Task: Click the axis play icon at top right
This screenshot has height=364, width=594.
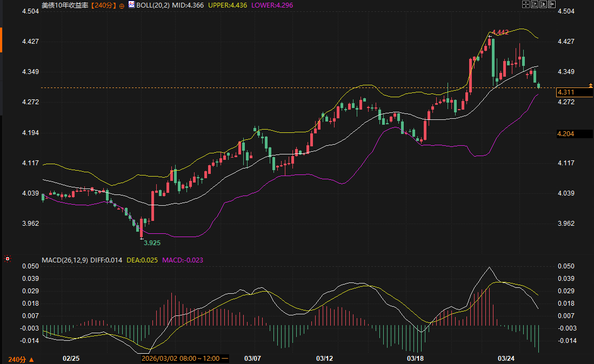Action: tap(543, 4)
